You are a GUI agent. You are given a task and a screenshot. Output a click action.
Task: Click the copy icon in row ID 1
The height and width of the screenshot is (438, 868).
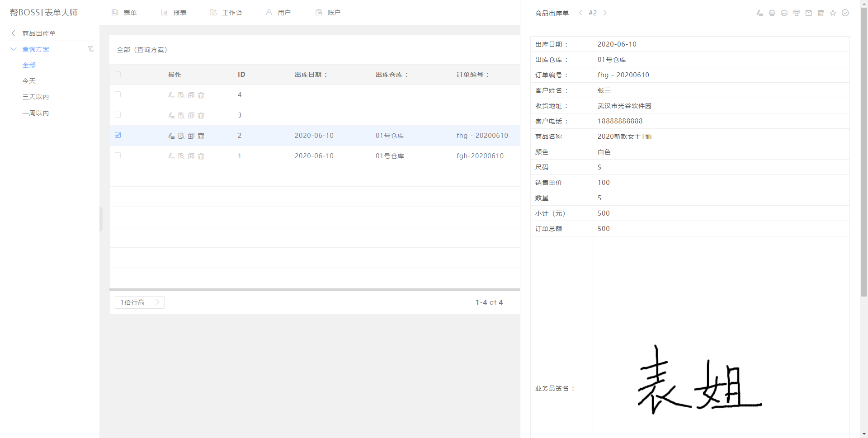pyautogui.click(x=191, y=156)
